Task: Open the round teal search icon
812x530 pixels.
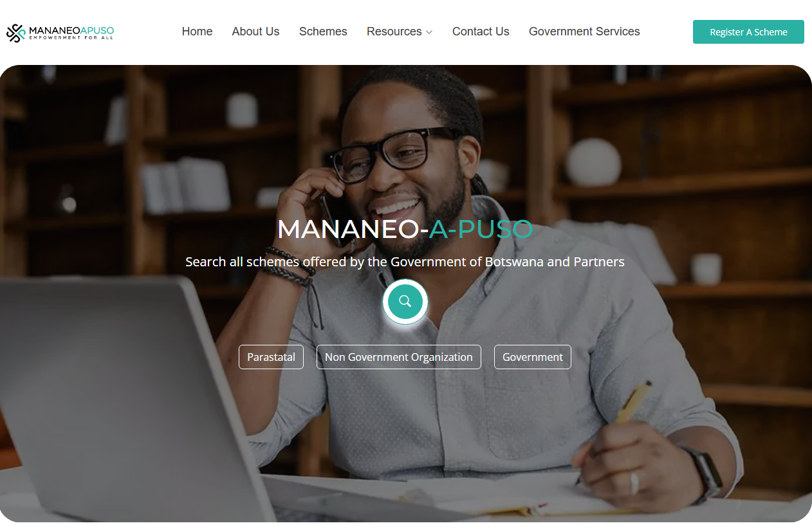Action: (x=405, y=301)
